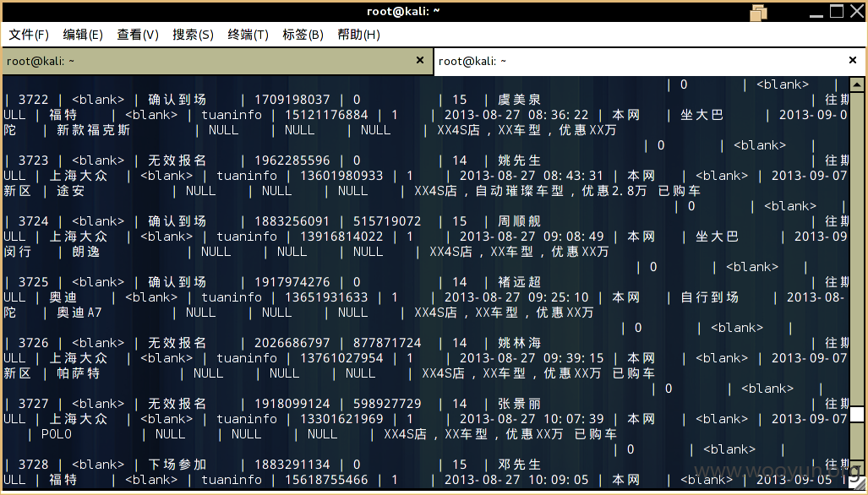The image size is (868, 495).
Task: Click the value 1962285596
Action: pyautogui.click(x=292, y=161)
